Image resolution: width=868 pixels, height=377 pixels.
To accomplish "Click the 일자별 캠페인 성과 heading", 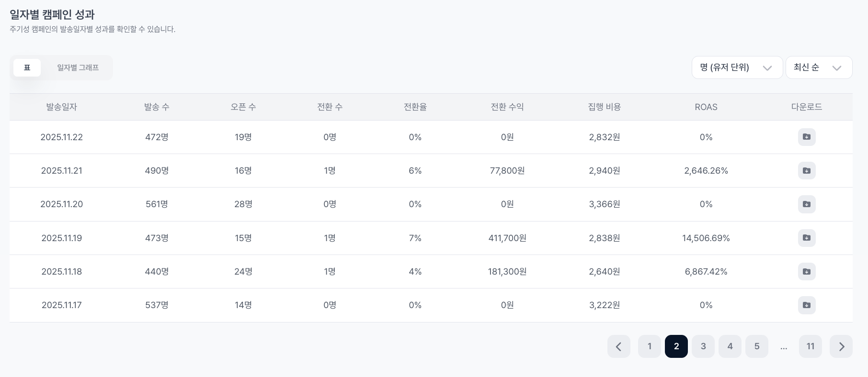I will [x=52, y=14].
